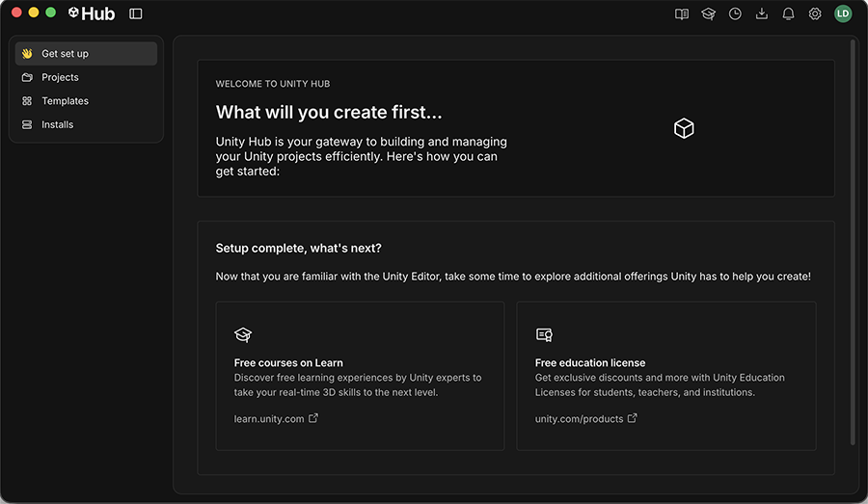
Task: Select Get set up in the sidebar
Action: coord(86,54)
